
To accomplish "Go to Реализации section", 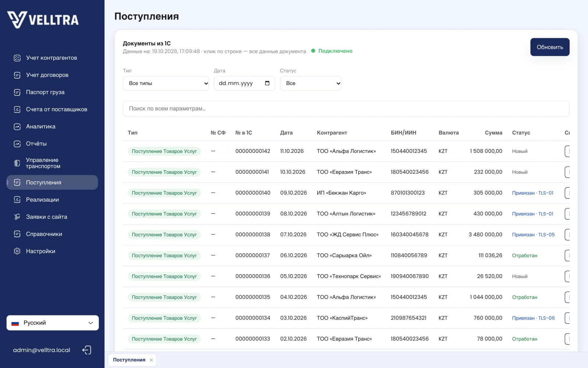I will (52, 199).
